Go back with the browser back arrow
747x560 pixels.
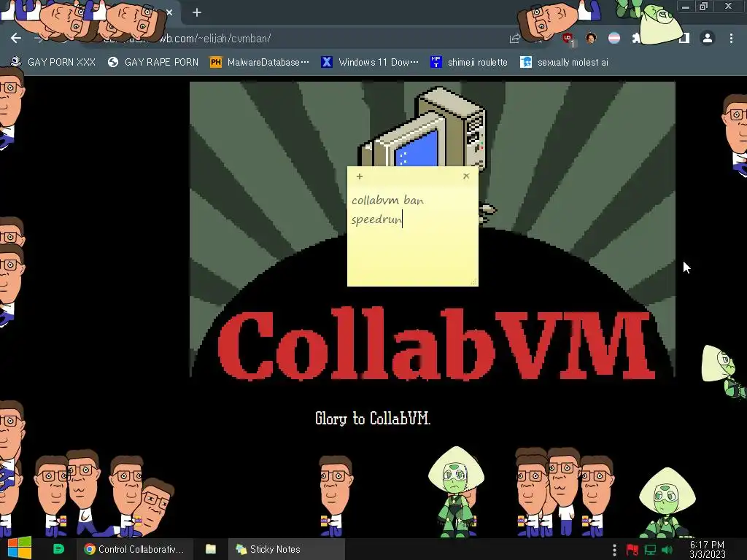click(x=16, y=38)
